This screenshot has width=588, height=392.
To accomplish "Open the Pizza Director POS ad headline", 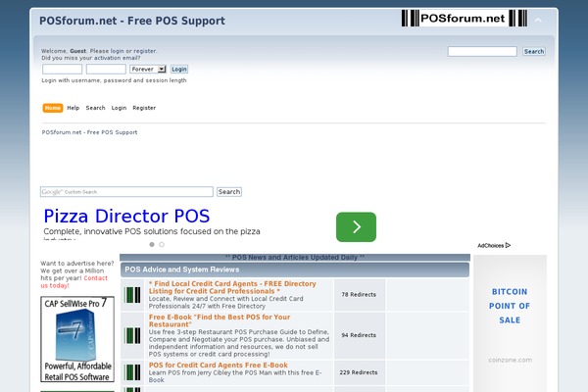I will click(126, 216).
